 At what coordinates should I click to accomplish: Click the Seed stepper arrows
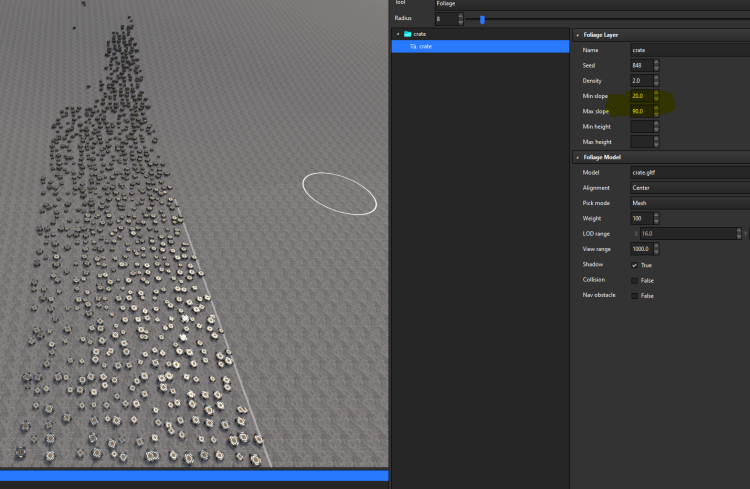657,65
